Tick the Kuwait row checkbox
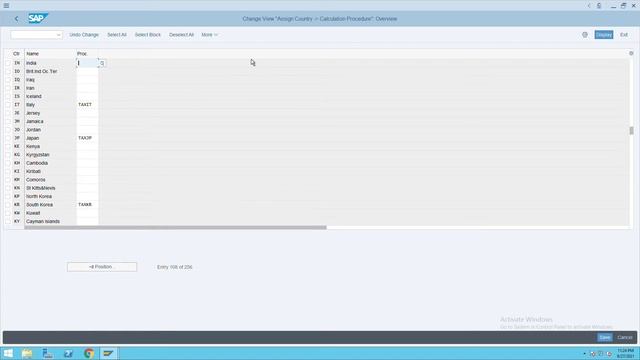Screen dimensions: 640x360 point(8,213)
